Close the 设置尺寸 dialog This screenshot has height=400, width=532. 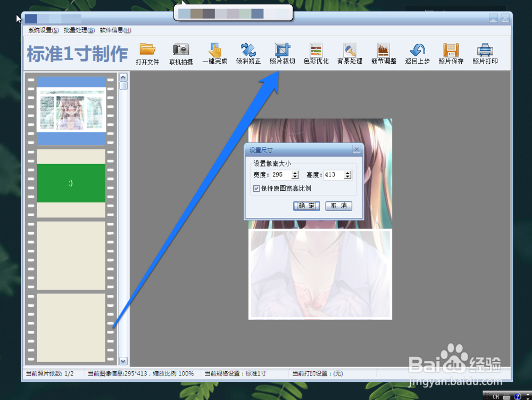[356, 150]
